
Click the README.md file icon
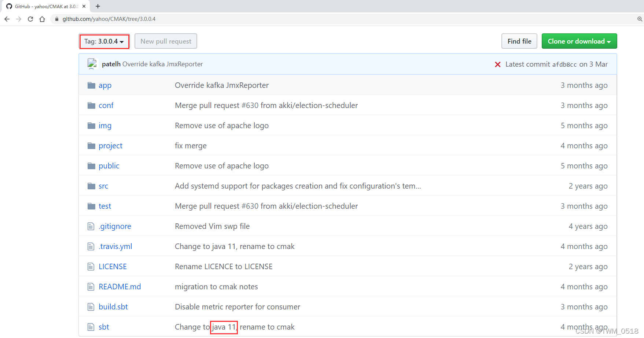point(91,287)
